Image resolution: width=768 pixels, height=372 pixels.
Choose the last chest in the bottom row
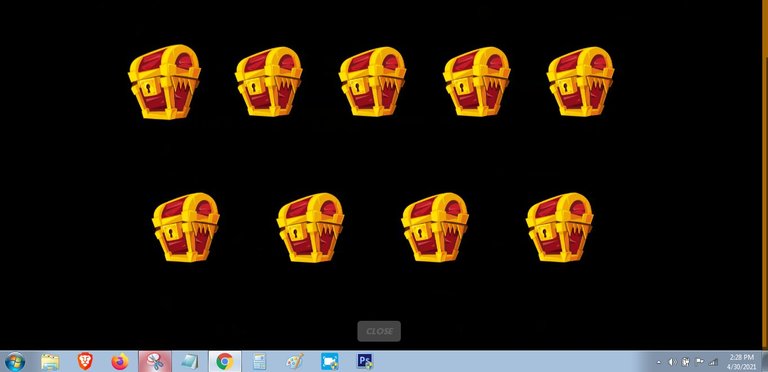pos(560,228)
